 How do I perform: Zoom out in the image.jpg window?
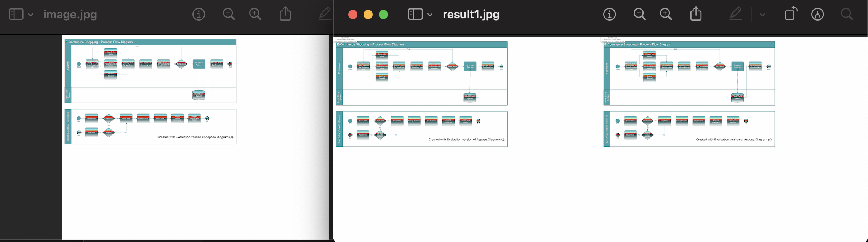229,15
